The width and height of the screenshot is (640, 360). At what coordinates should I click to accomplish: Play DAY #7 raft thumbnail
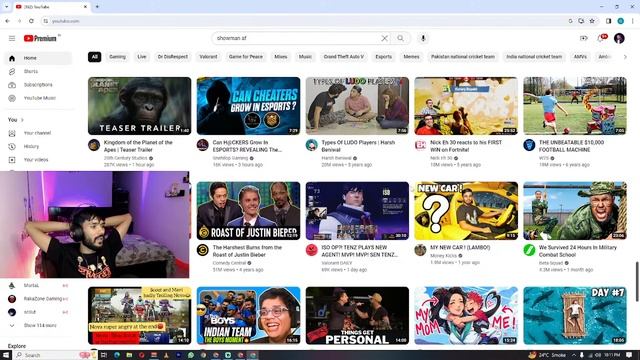click(x=575, y=316)
